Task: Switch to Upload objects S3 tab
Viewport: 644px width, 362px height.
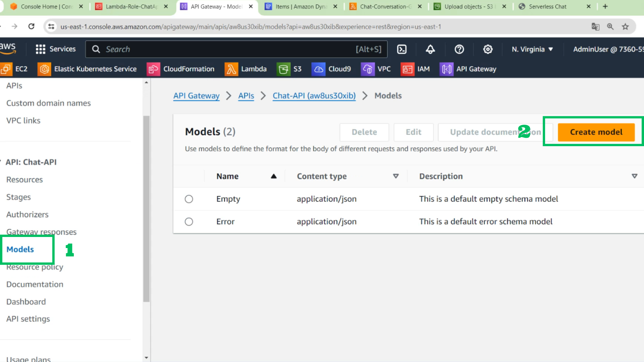Action: point(470,6)
